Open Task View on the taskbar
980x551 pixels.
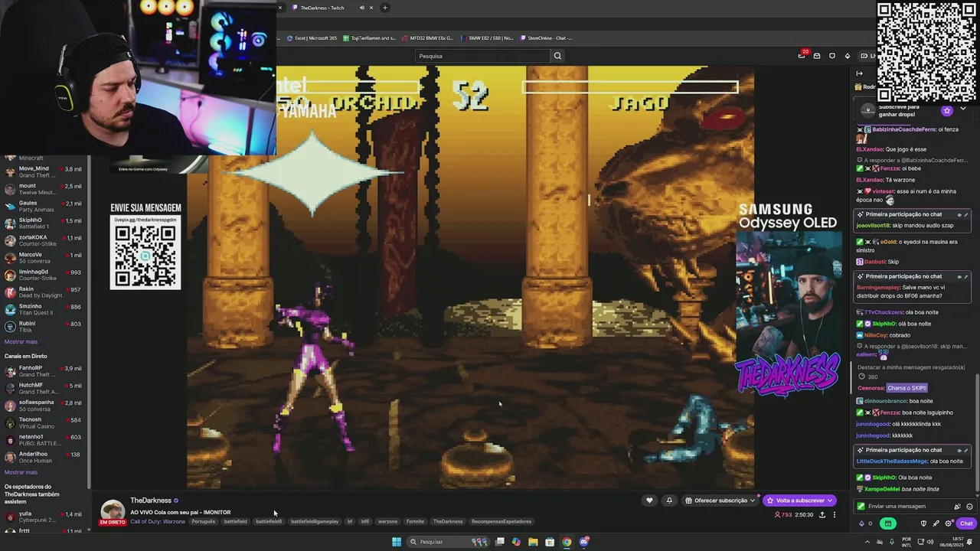point(500,542)
